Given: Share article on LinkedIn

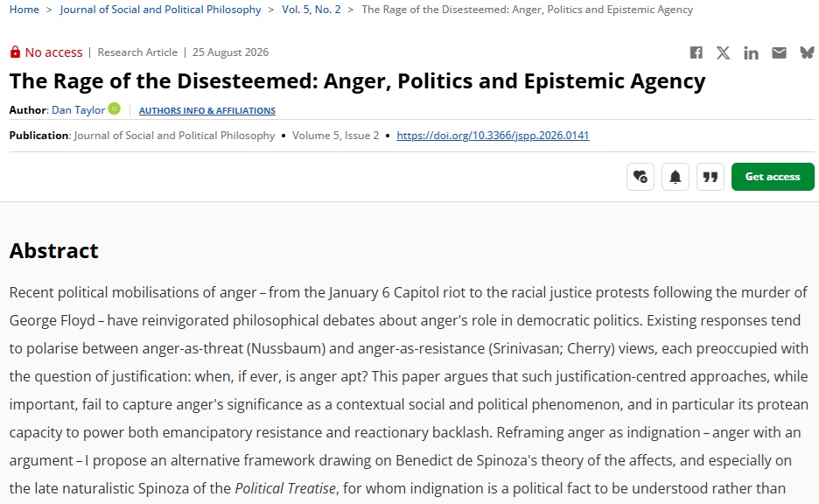Looking at the screenshot, I should tap(751, 52).
